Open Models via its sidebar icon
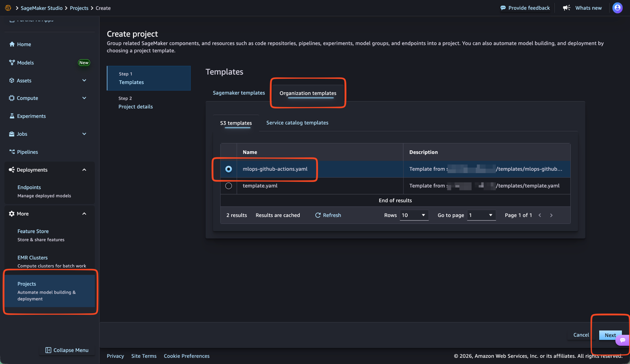This screenshot has height=364, width=630. point(12,63)
